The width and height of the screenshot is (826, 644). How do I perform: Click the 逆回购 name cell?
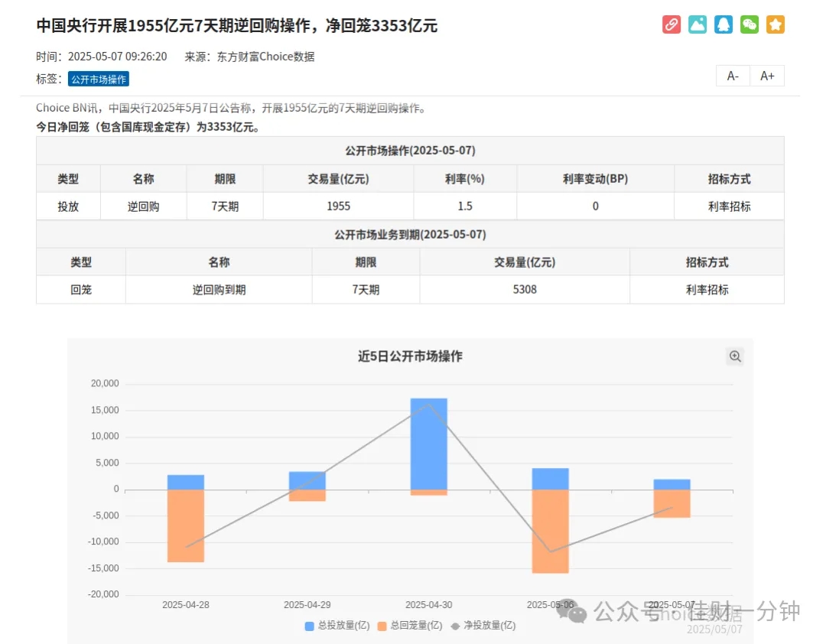click(x=143, y=206)
